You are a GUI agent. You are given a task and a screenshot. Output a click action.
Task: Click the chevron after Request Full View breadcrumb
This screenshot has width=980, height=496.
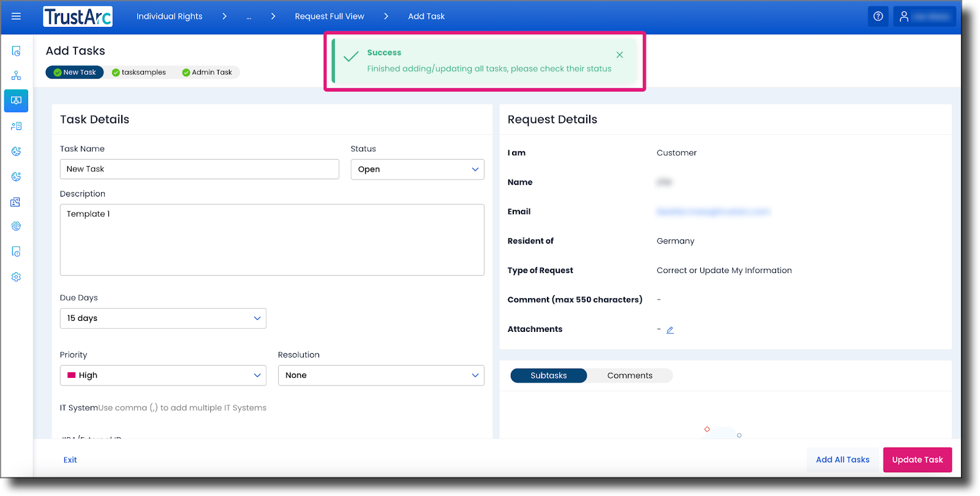[x=386, y=17]
